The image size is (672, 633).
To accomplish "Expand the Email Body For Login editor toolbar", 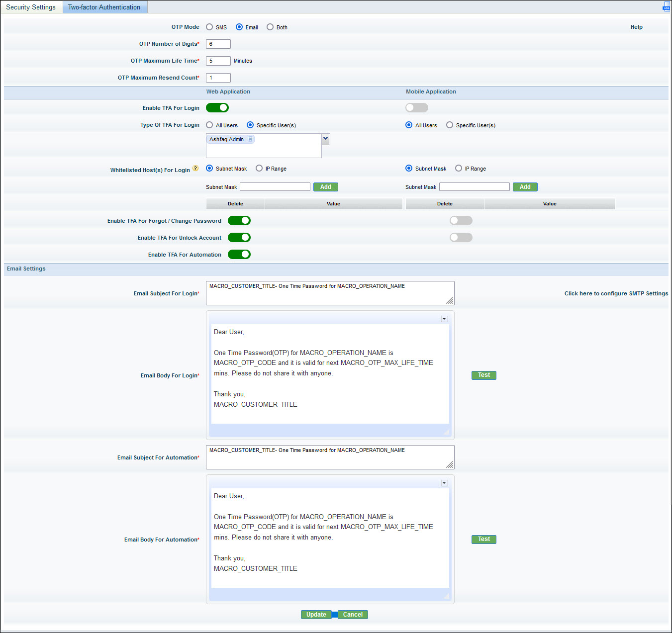I will pos(445,319).
